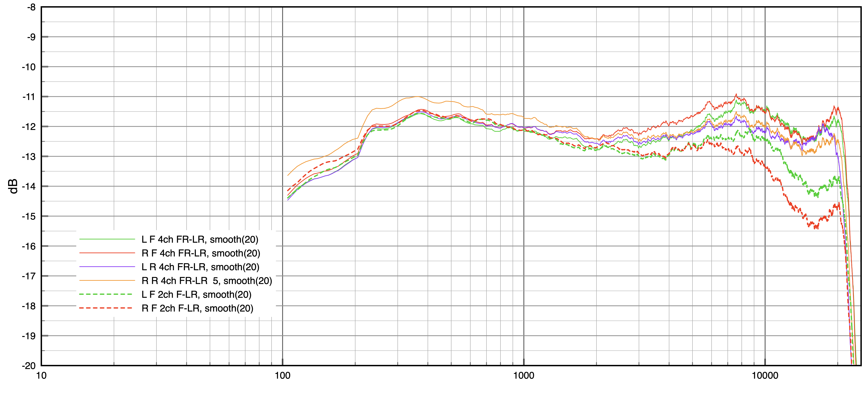Click the -8 tick label at the axis top
This screenshot has width=868, height=400.
click(x=31, y=7)
